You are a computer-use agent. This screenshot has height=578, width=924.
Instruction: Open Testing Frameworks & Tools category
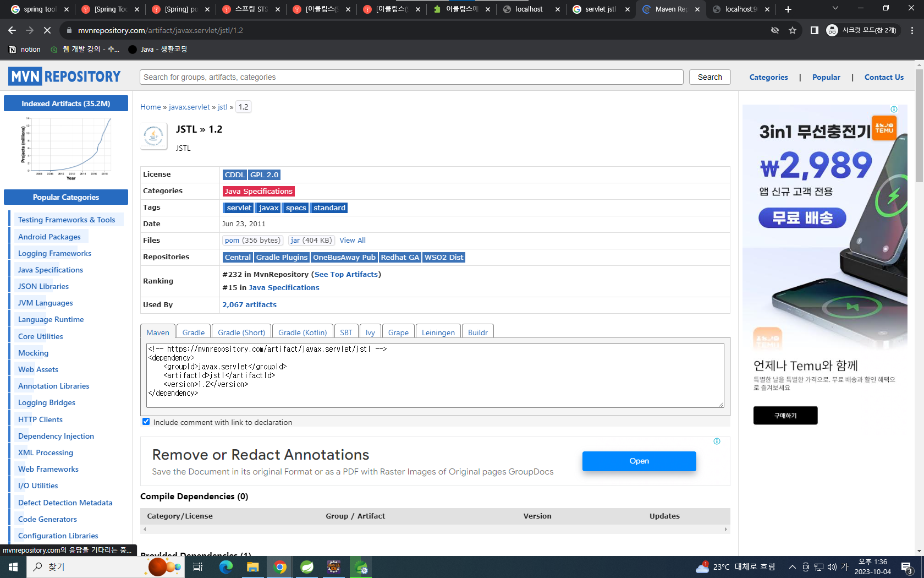pyautogui.click(x=67, y=220)
